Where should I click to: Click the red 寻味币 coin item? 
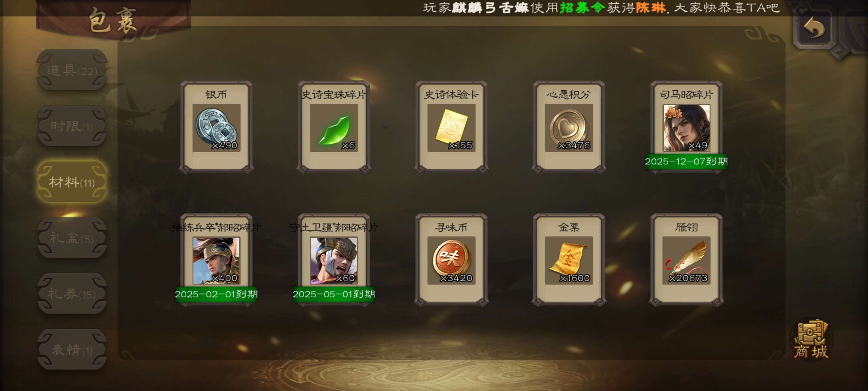[451, 260]
